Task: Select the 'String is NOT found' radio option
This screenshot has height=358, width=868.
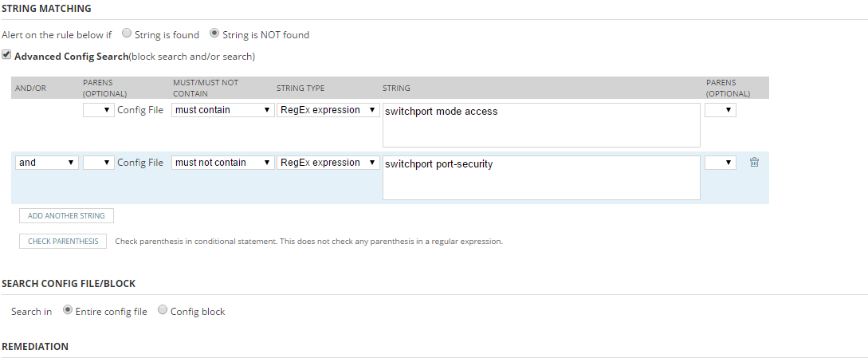Action: (x=214, y=34)
